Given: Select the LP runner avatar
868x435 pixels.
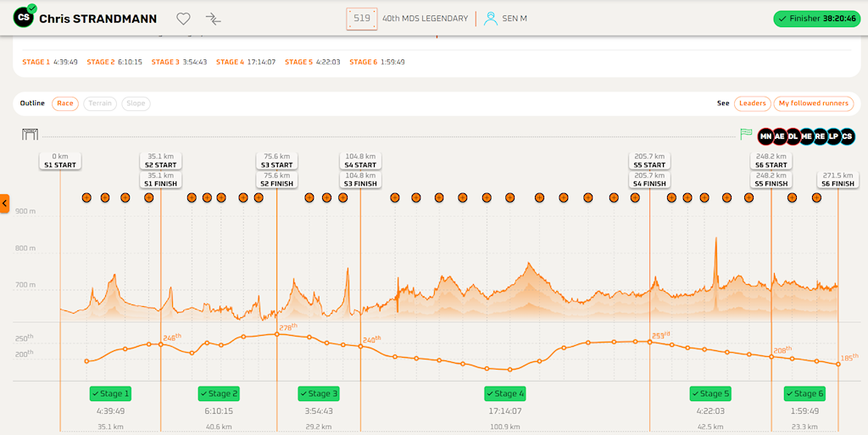Looking at the screenshot, I should [x=833, y=136].
